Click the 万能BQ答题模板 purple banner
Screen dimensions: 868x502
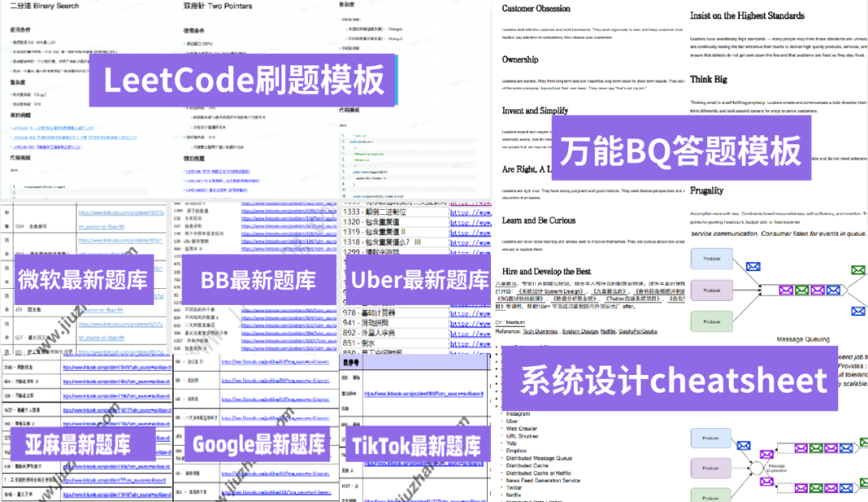click(682, 149)
